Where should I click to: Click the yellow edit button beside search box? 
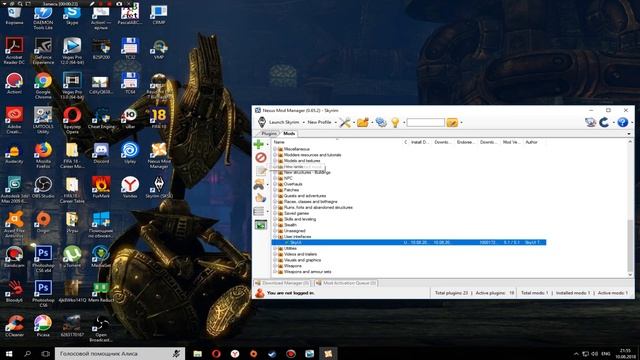tap(452, 122)
